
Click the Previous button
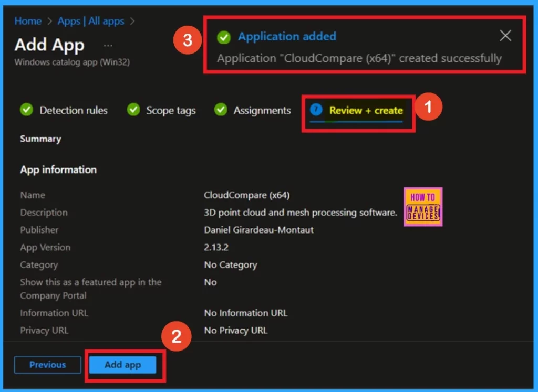pyautogui.click(x=48, y=365)
